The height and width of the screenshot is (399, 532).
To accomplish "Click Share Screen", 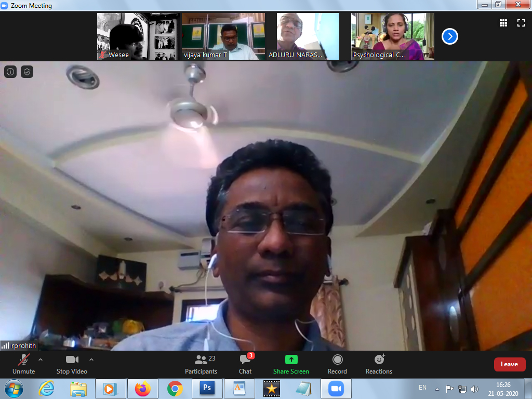I will click(x=291, y=364).
